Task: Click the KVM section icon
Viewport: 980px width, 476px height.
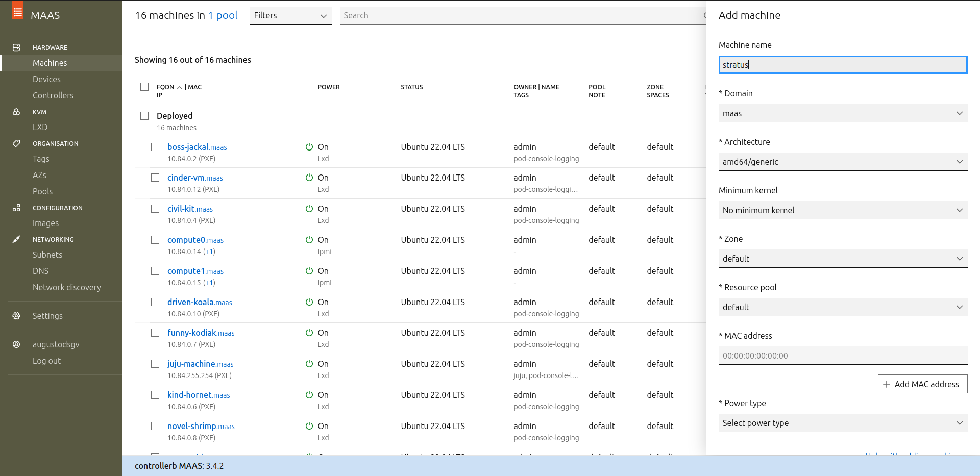Action: click(x=16, y=112)
